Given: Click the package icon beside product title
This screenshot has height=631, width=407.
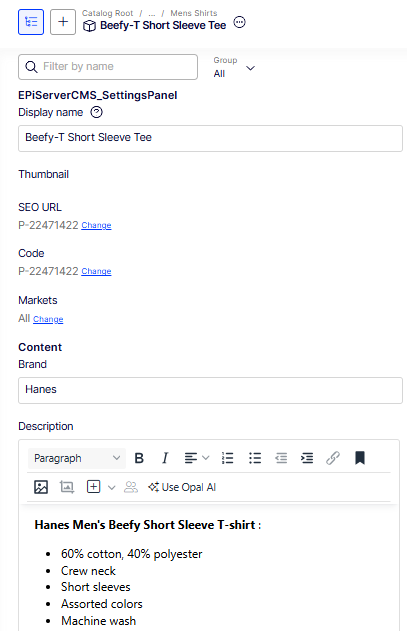Looking at the screenshot, I should click(x=89, y=26).
